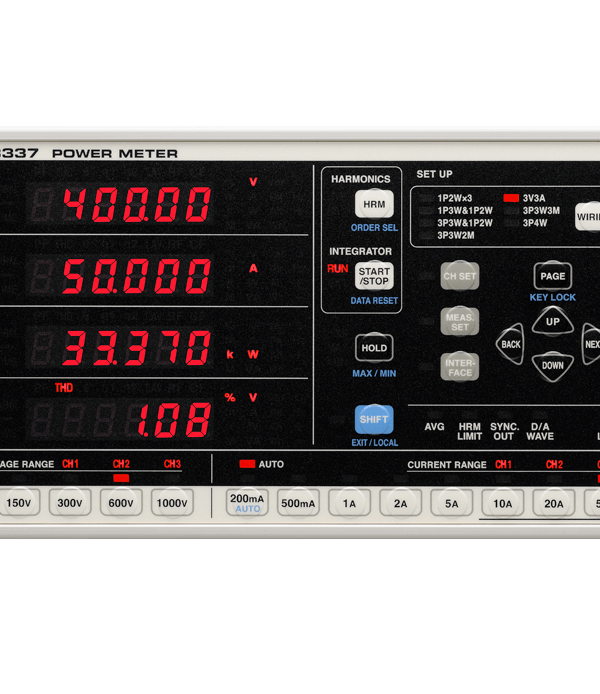Select the 200mA AUTO current range
The height and width of the screenshot is (694, 600).
pos(247,503)
